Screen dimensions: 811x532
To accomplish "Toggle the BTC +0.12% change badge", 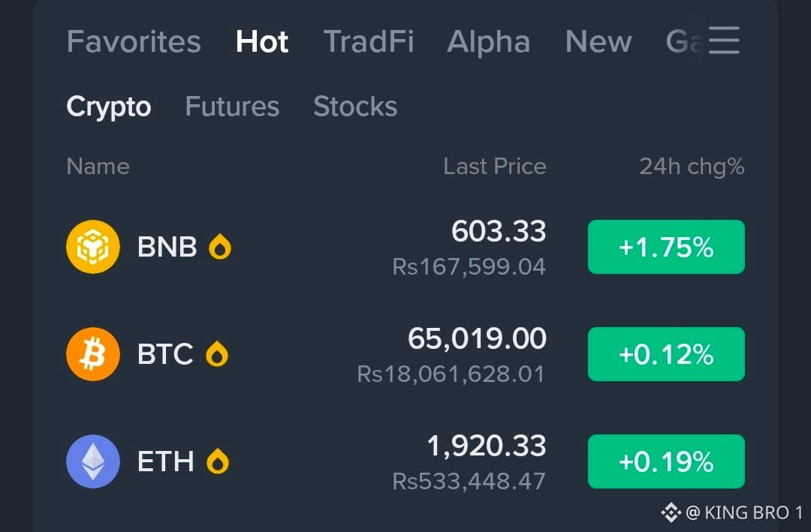I will [666, 354].
